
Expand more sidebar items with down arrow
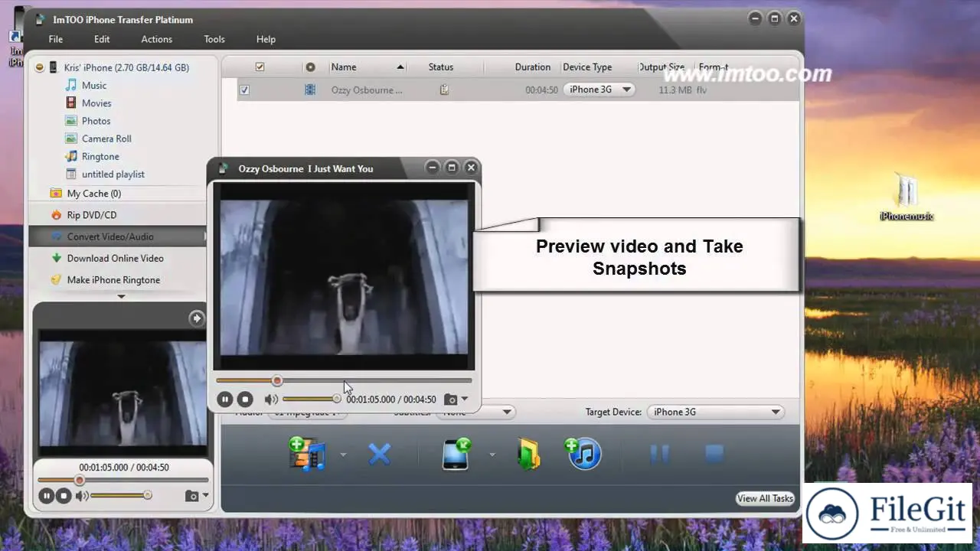pyautogui.click(x=121, y=296)
